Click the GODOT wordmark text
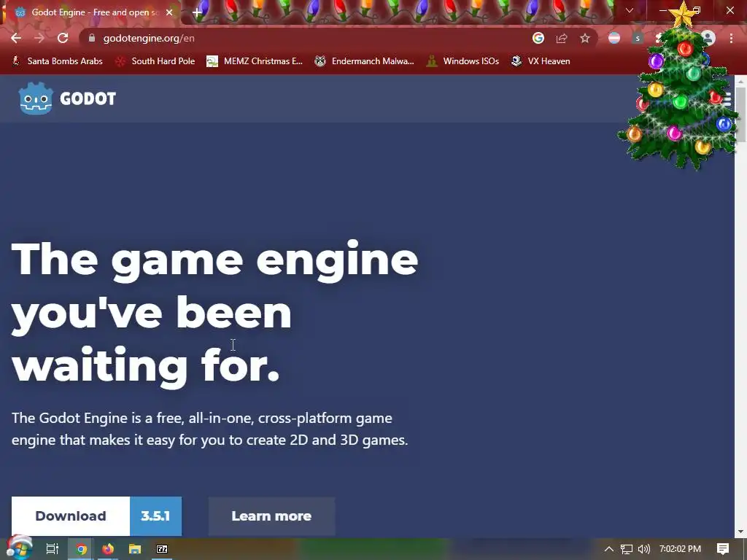 pyautogui.click(x=88, y=99)
